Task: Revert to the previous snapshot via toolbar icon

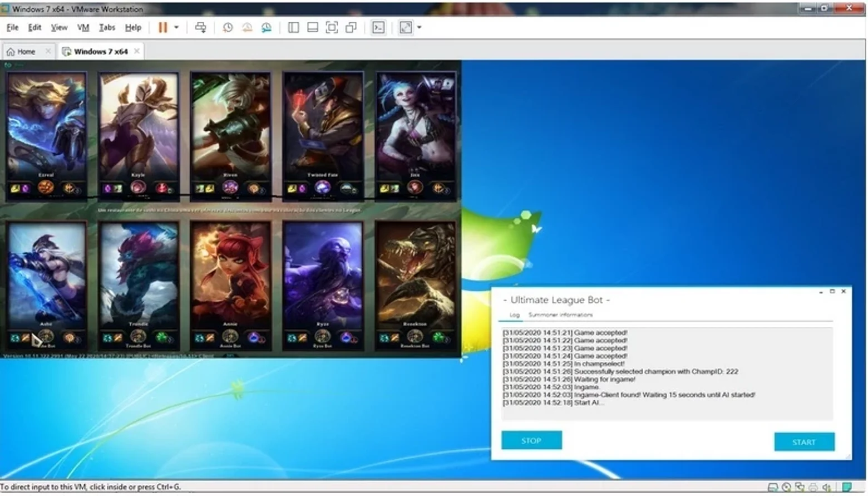Action: [247, 27]
